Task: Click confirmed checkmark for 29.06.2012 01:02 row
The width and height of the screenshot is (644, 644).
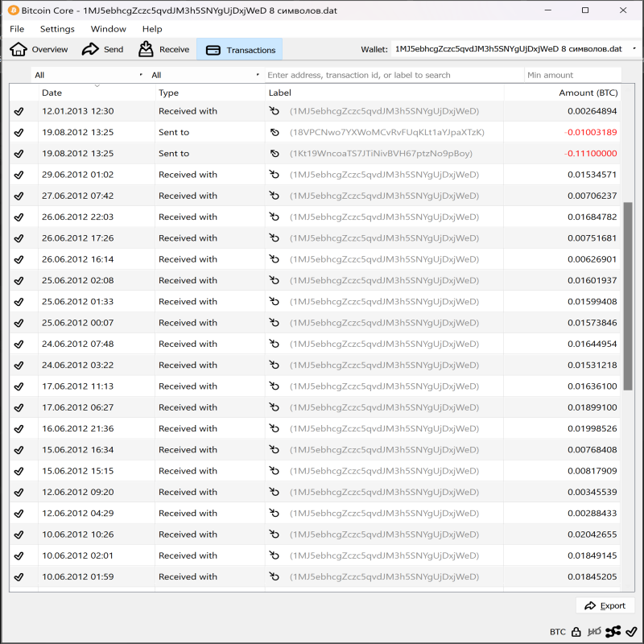Action: point(19,175)
